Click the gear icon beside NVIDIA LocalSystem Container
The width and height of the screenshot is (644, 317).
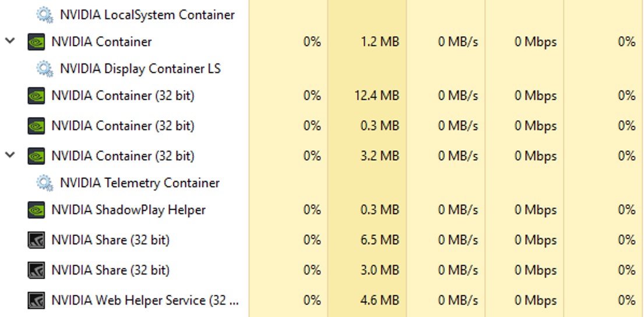(x=44, y=15)
